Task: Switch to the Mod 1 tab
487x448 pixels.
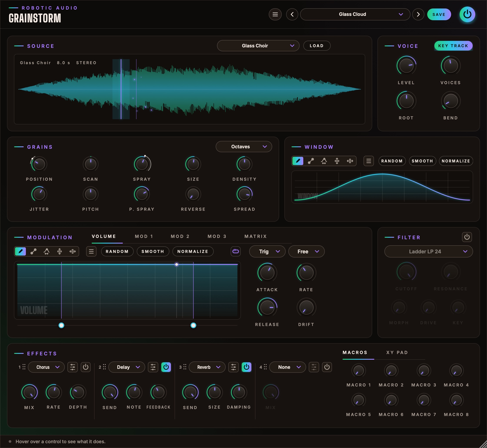Action: (x=144, y=236)
